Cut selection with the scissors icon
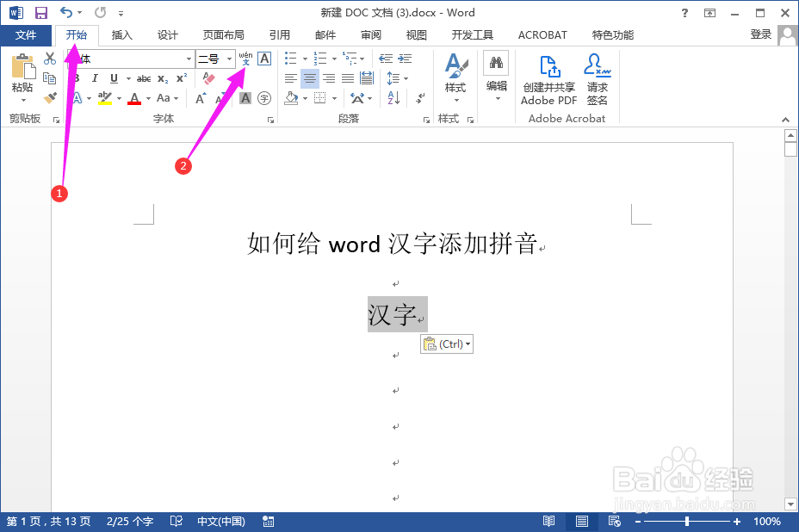Image resolution: width=799 pixels, height=532 pixels. click(x=49, y=58)
